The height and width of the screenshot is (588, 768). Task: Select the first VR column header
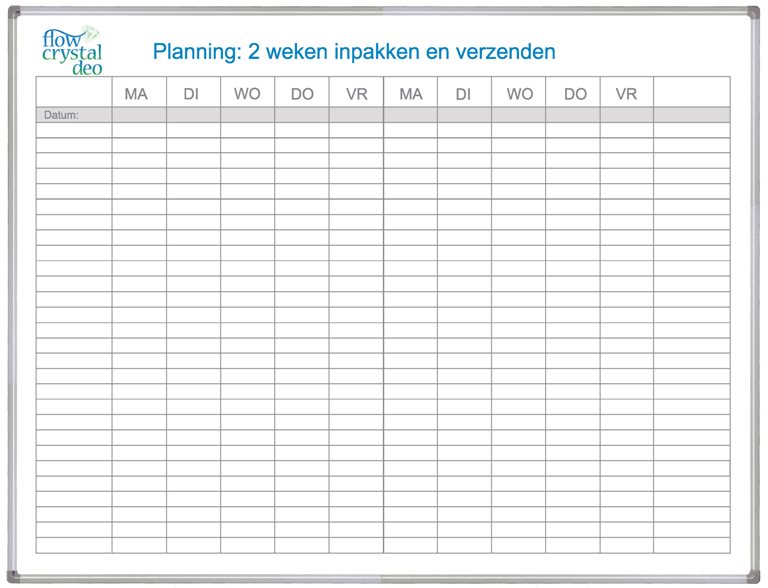coord(357,94)
